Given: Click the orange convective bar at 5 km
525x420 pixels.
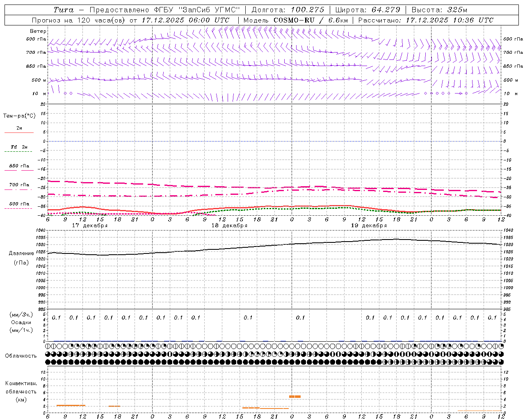Looking at the screenshot, I should [295, 397].
